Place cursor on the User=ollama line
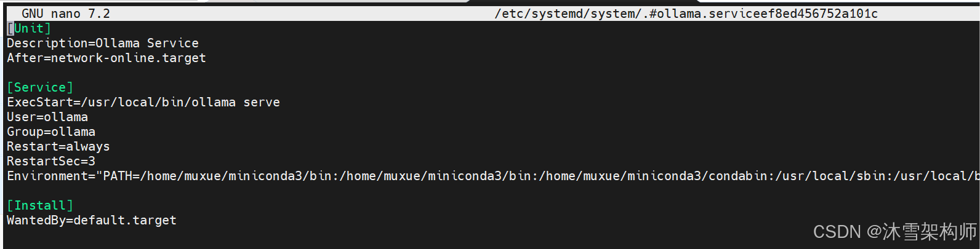This screenshot has width=980, height=249. [47, 117]
